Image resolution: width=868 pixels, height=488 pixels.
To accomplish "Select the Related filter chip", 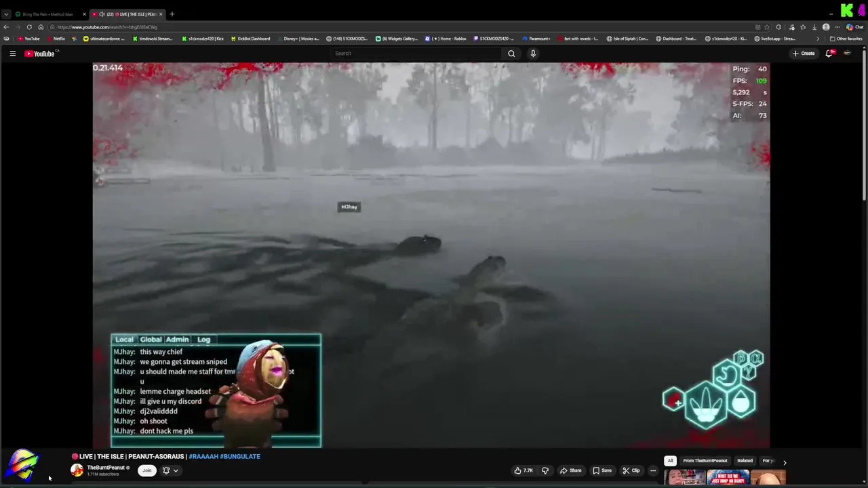I will tap(745, 461).
